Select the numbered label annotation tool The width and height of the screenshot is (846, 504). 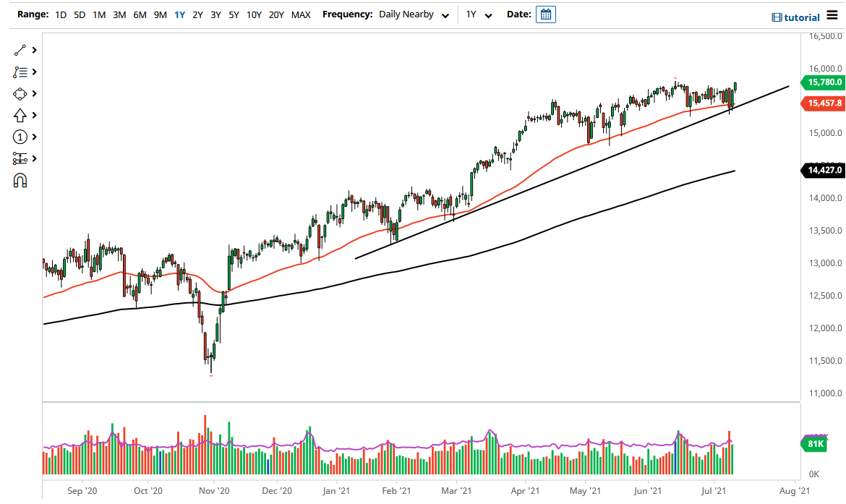point(20,137)
